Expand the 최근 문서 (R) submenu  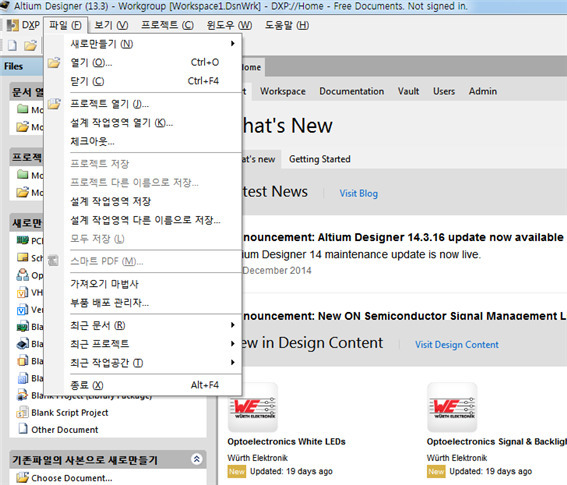click(144, 325)
